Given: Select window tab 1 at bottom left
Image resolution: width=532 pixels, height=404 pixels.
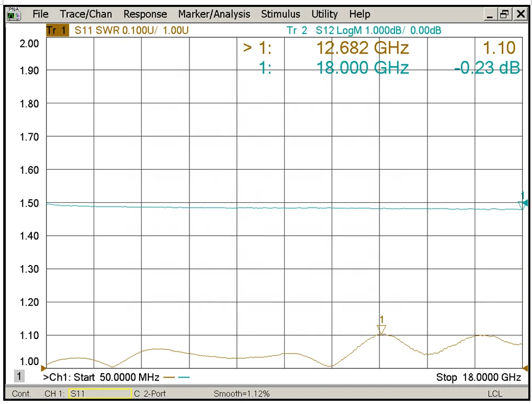Looking at the screenshot, I should 18,376.
